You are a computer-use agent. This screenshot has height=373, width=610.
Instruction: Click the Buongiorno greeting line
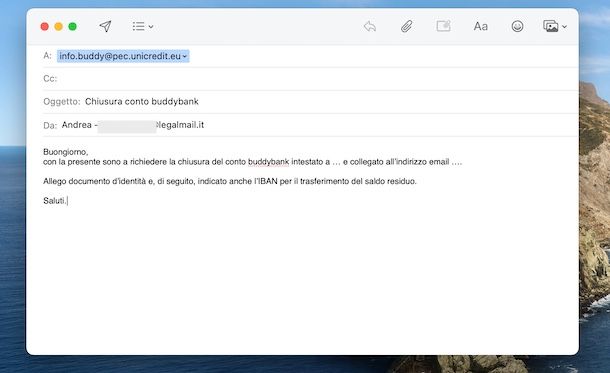tap(66, 152)
